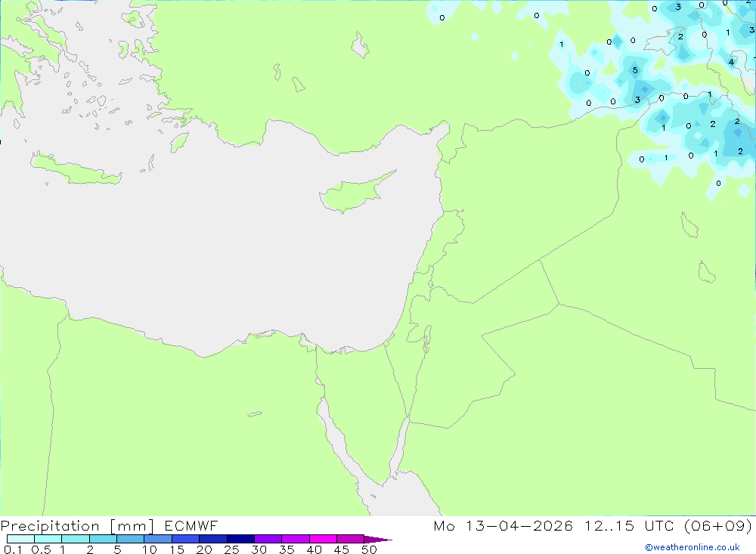The height and width of the screenshot is (554, 756).
Task: Select the legend swatch between 0.5 and 1
Action: pyautogui.click(x=48, y=539)
